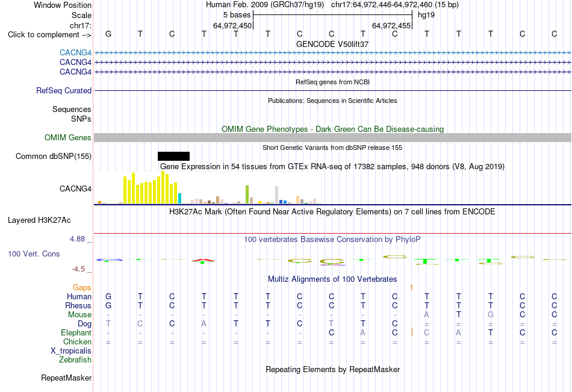The width and height of the screenshot is (572, 392).
Task: Click the red A peak in PhyloP logo
Action: click(203, 260)
